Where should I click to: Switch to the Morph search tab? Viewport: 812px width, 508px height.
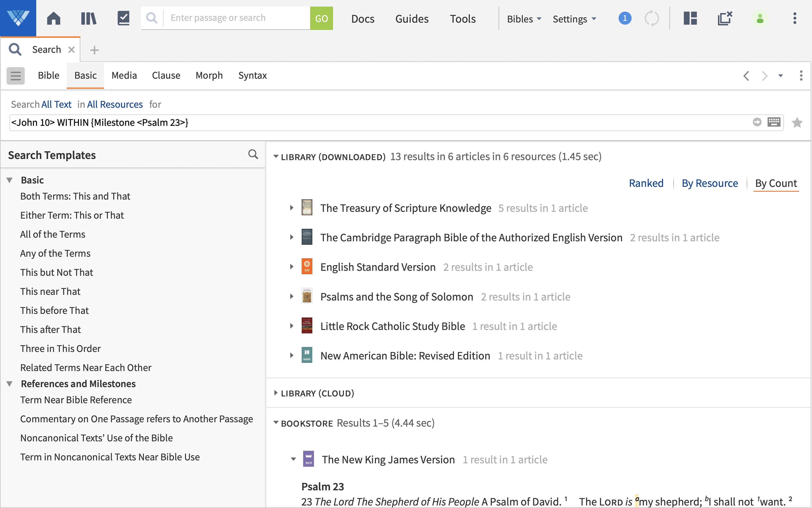click(x=209, y=76)
